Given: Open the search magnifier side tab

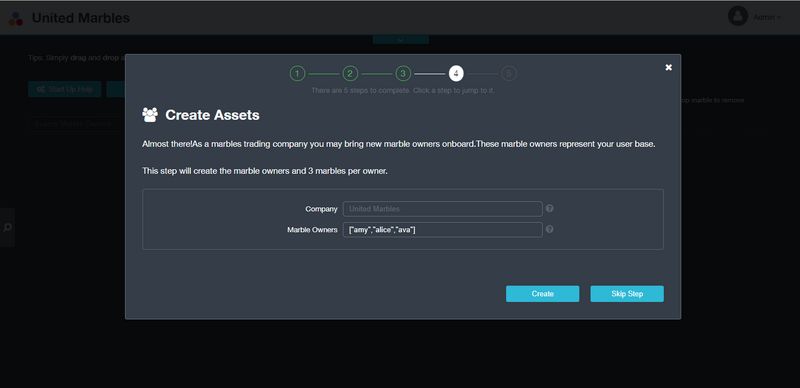Looking at the screenshot, I should [7, 228].
